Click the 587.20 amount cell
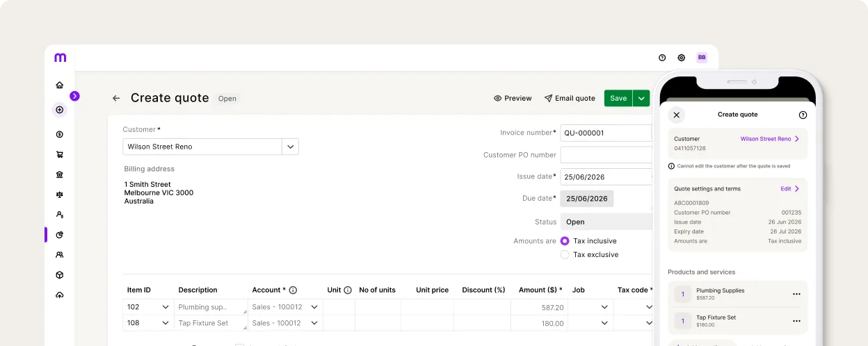Image resolution: width=868 pixels, height=346 pixels. point(539,307)
